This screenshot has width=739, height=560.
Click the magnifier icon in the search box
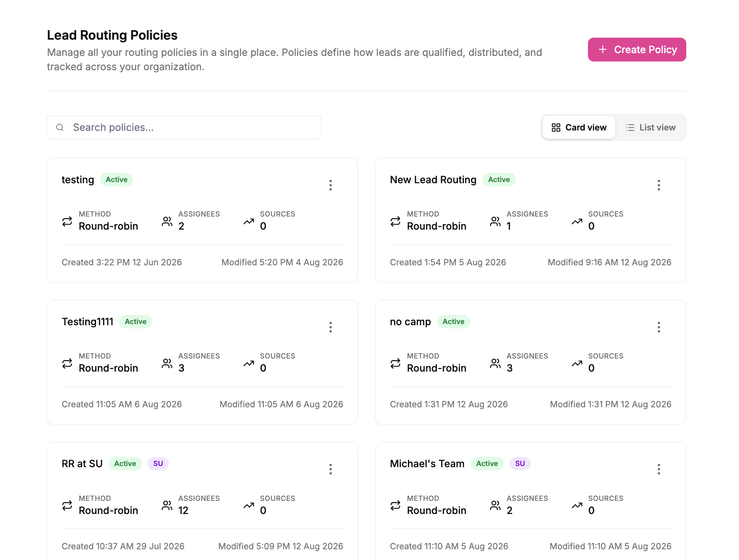coord(60,127)
